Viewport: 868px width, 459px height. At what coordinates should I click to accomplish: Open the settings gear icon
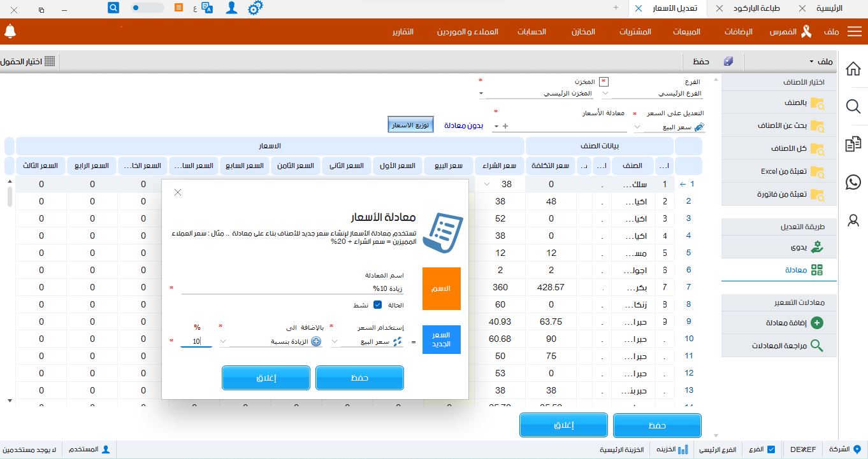[x=255, y=8]
